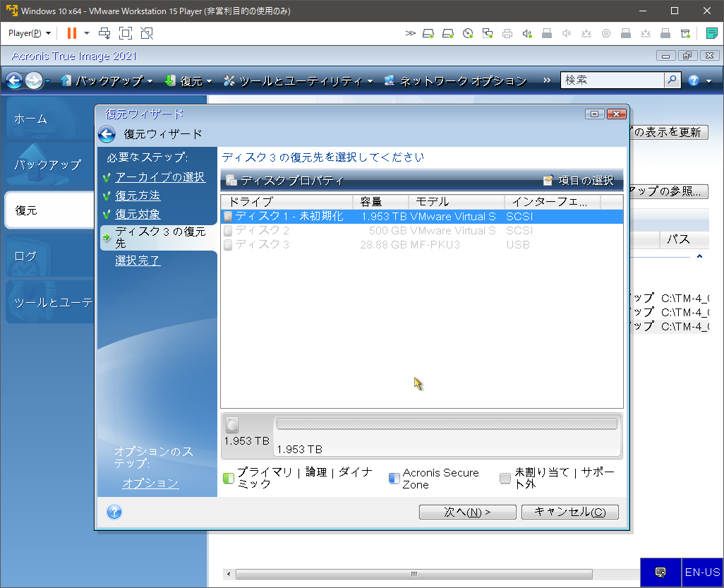This screenshot has width=724, height=588.
Task: Open the 復元 toolbar menu
Action: [x=188, y=81]
